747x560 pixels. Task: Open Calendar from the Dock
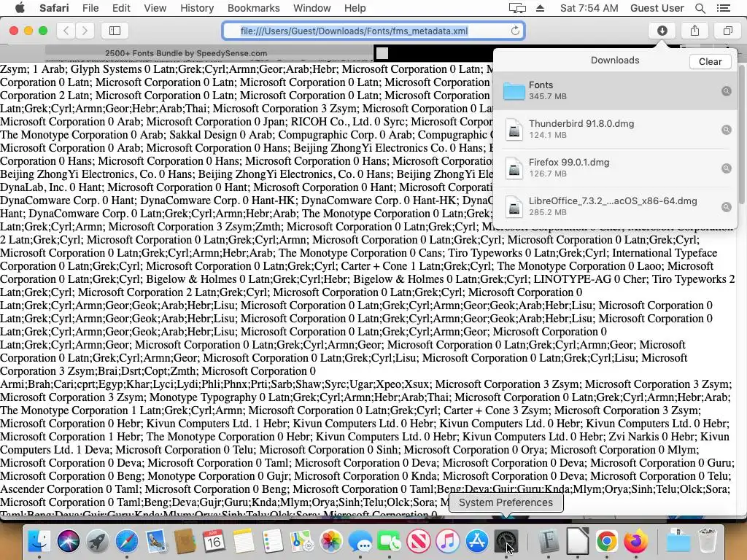pyautogui.click(x=214, y=542)
